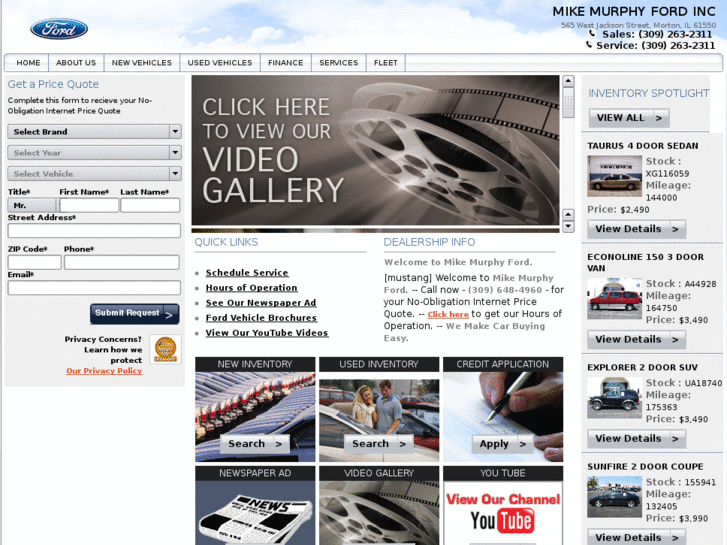This screenshot has height=545, width=727.
Task: Click the Submit Request button
Action: point(134,314)
